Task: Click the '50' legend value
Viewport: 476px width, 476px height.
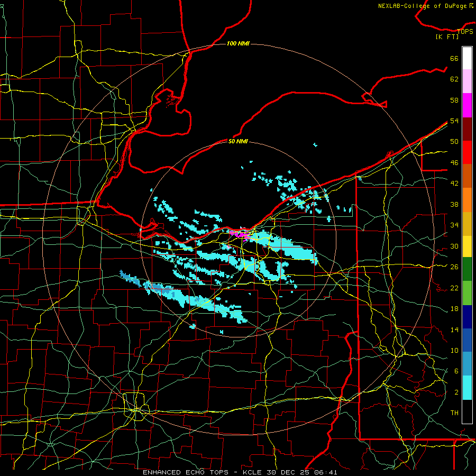Action: pyautogui.click(x=454, y=142)
